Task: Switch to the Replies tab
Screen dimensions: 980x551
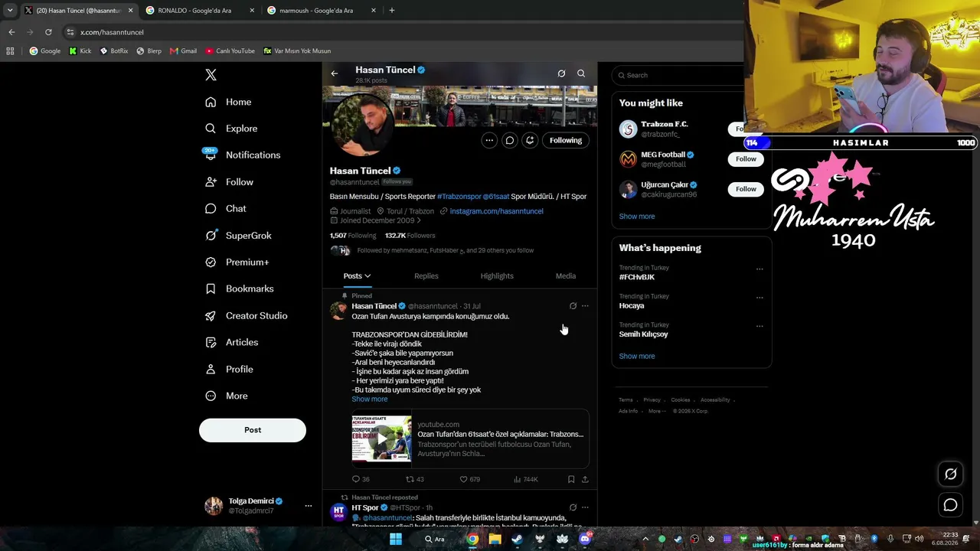Action: [x=426, y=275]
